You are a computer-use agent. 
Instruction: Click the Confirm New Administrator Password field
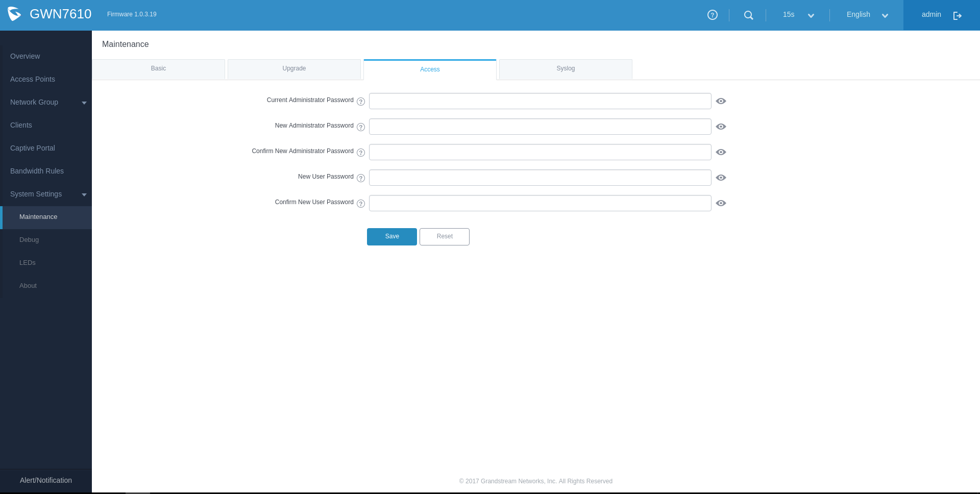pos(540,152)
